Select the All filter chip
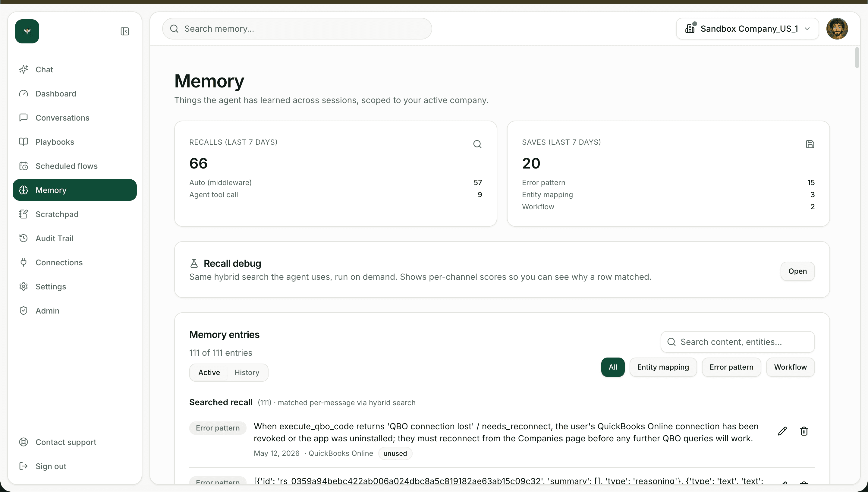This screenshot has height=492, width=868. [613, 367]
